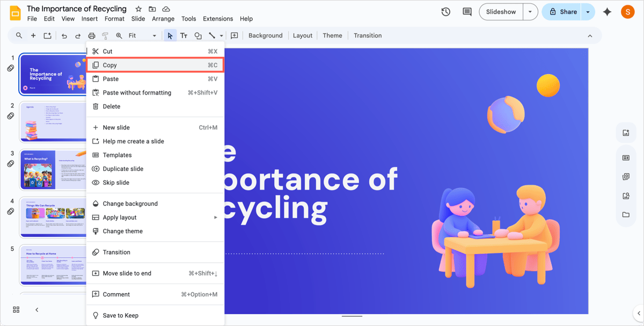Open the Slideshow options dropdown arrow
Viewport: 644px width, 326px height.
click(530, 12)
